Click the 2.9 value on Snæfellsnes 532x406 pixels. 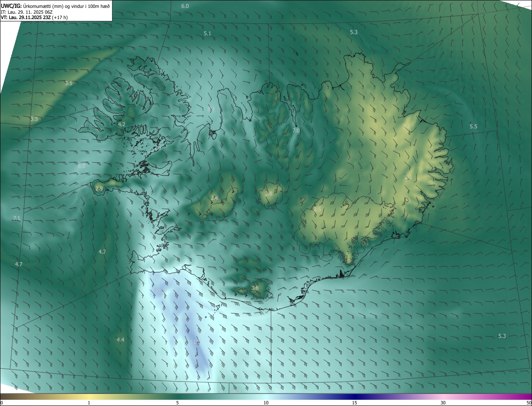pos(99,188)
